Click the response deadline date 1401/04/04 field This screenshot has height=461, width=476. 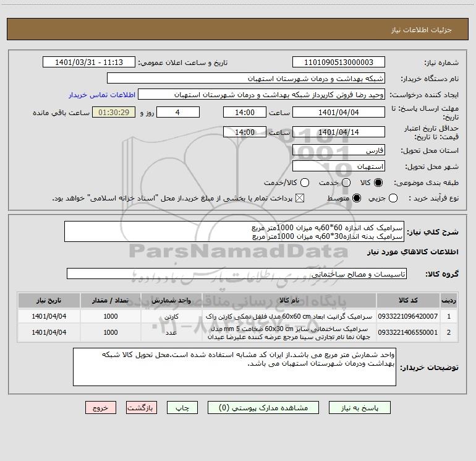[x=339, y=112]
